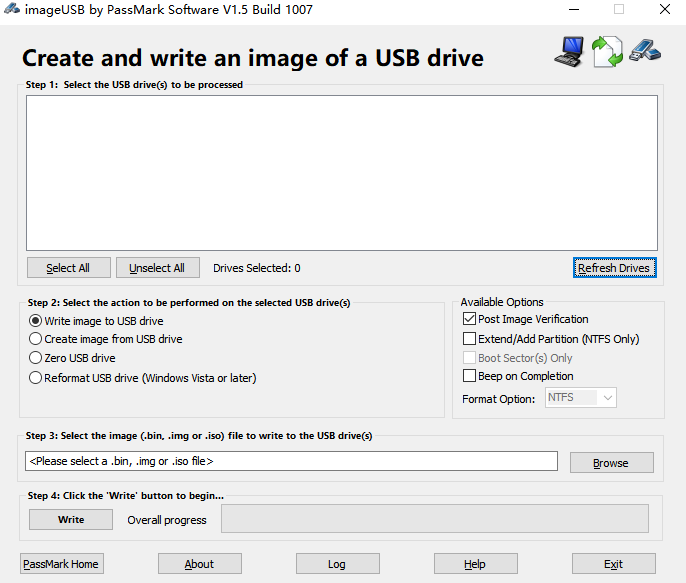The width and height of the screenshot is (686, 583).
Task: Open the Log window
Action: pos(337,564)
